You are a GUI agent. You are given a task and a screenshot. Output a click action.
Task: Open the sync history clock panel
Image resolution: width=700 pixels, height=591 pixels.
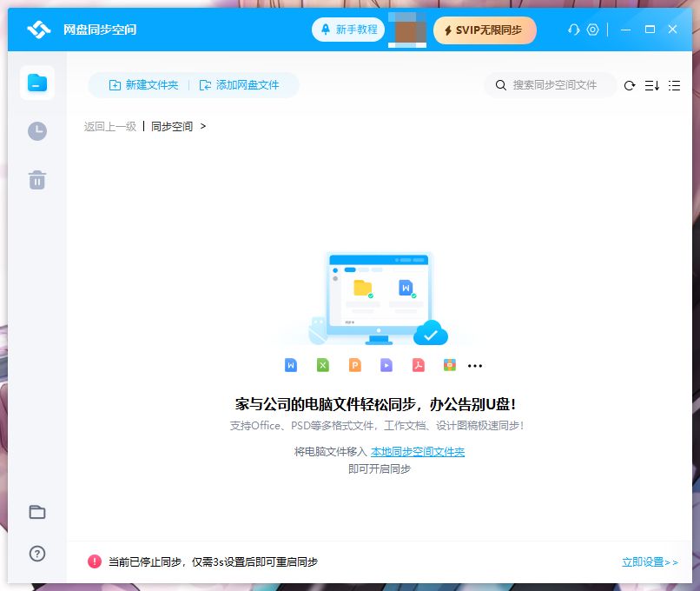tap(36, 131)
